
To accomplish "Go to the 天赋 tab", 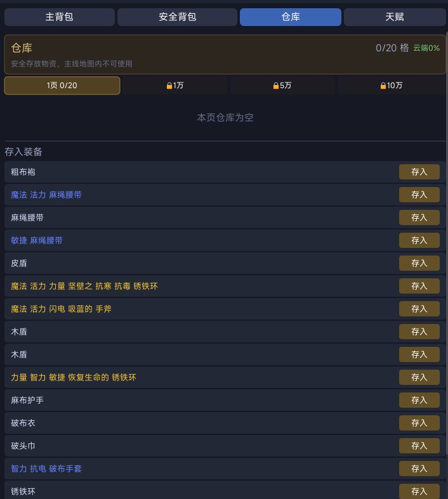I will (x=394, y=17).
